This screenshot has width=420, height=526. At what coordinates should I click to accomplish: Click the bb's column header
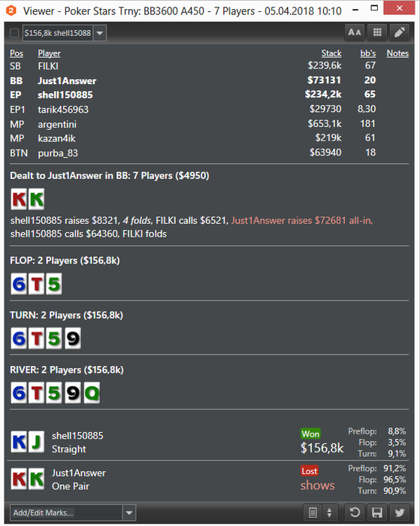click(368, 53)
